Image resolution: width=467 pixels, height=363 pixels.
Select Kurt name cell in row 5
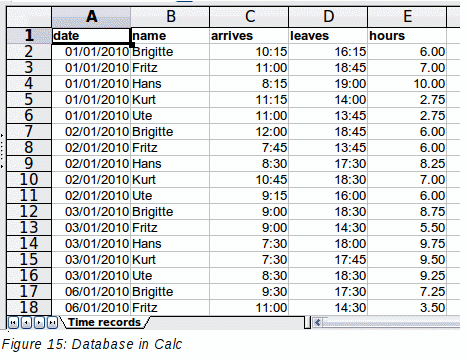[170, 100]
